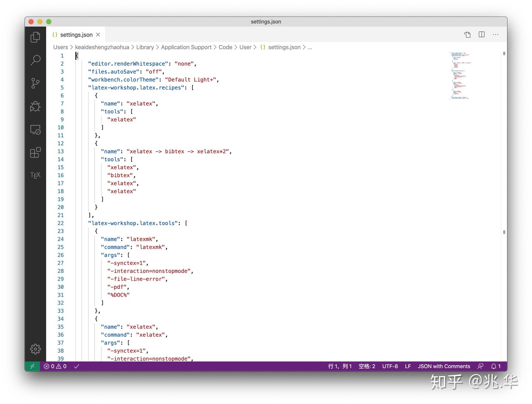The width and height of the screenshot is (532, 404).
Task: Open the TEX LaTeX Workshop panel
Action: point(35,175)
